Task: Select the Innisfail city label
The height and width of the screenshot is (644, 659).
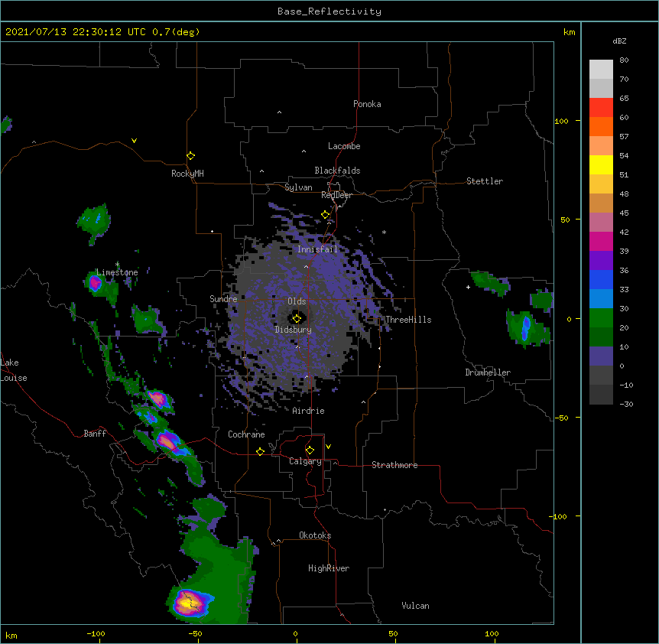Action: [x=317, y=249]
